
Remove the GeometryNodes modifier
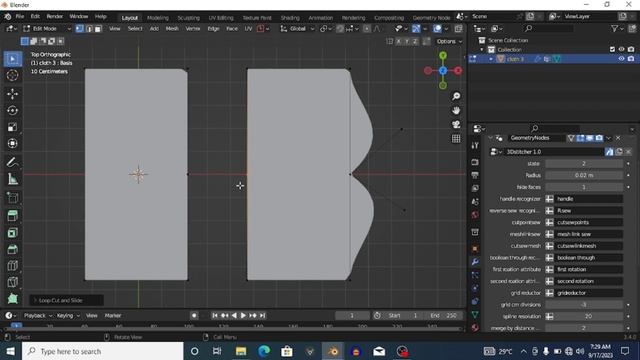[x=618, y=138]
